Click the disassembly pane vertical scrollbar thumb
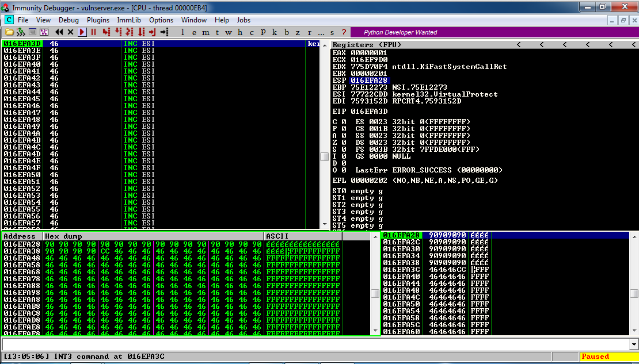The height and width of the screenshot is (364, 639). 325,157
